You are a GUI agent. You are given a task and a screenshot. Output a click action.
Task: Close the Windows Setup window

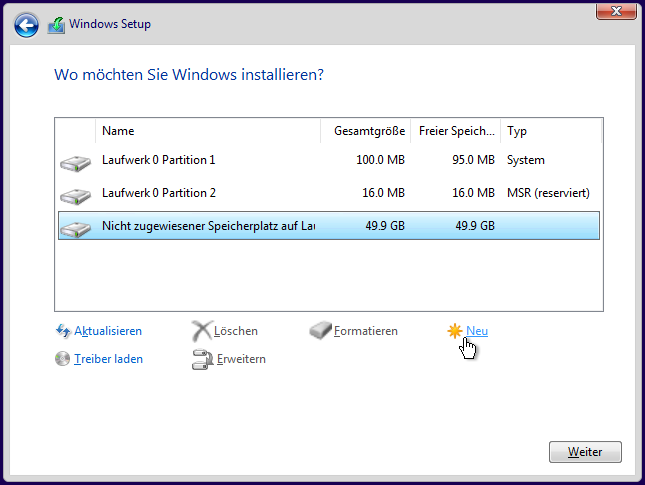coord(616,11)
